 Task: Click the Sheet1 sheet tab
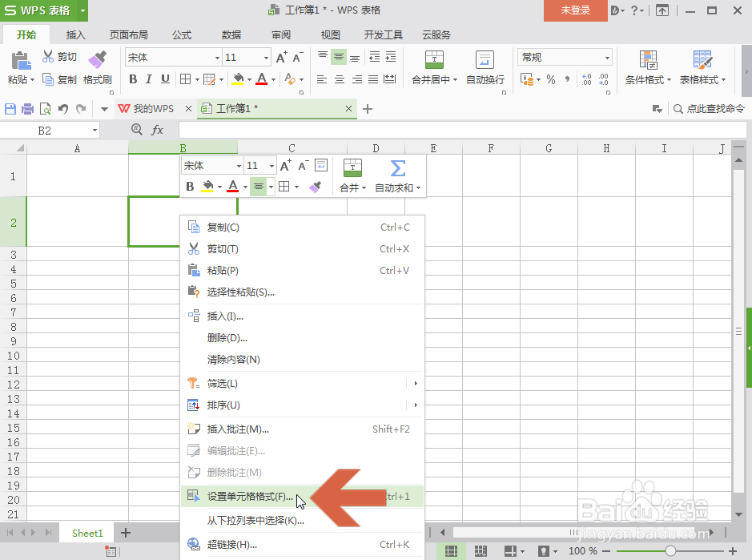click(87, 533)
